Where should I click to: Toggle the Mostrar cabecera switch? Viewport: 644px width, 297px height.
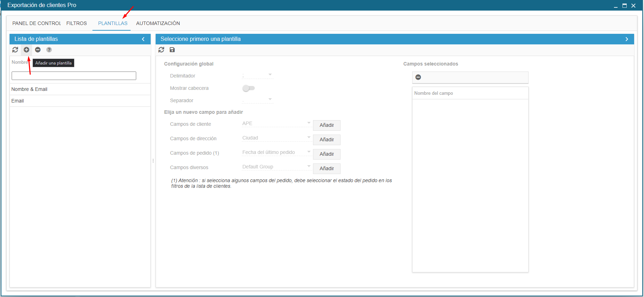[x=248, y=88]
